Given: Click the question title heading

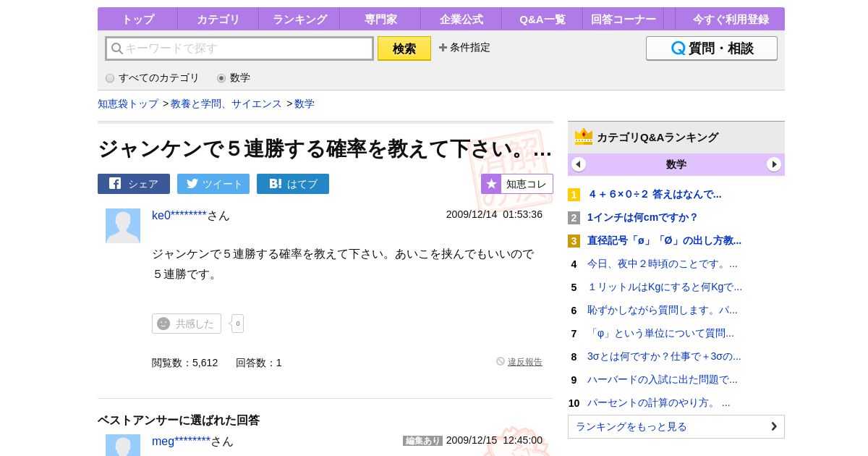Looking at the screenshot, I should tap(325, 148).
